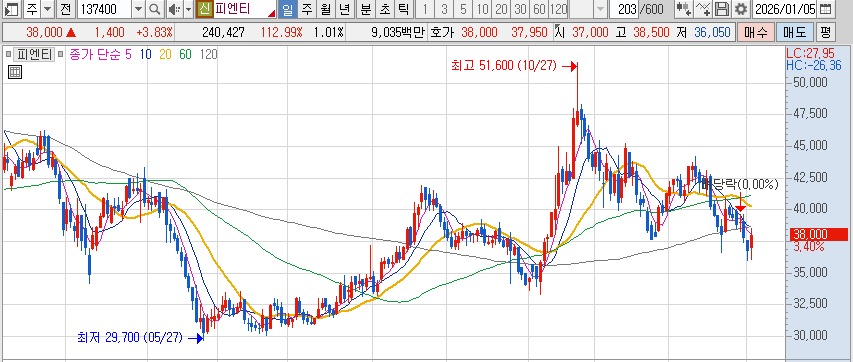
Task: Toggle the square before 종가 단순 legend
Action: click(61, 54)
